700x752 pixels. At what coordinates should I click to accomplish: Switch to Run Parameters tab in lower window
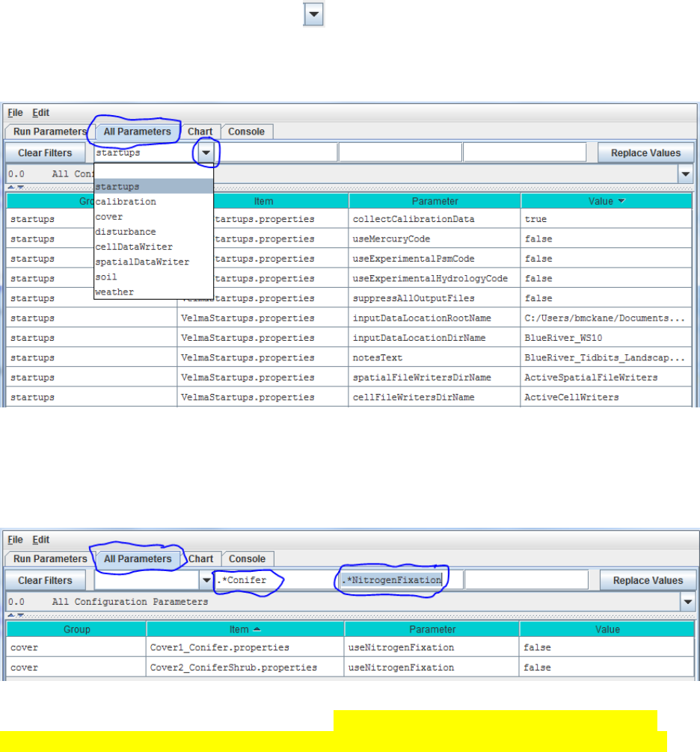click(50, 558)
